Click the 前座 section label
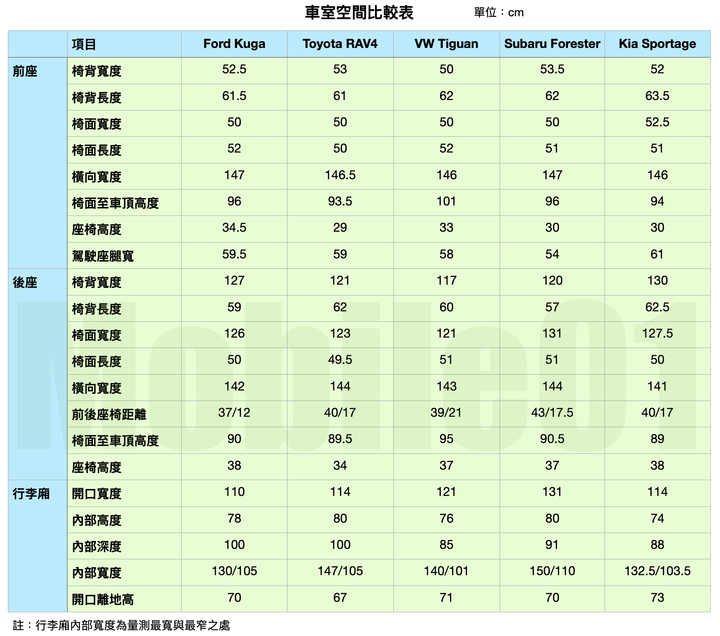Screen dimensions: 720x636 (25, 71)
